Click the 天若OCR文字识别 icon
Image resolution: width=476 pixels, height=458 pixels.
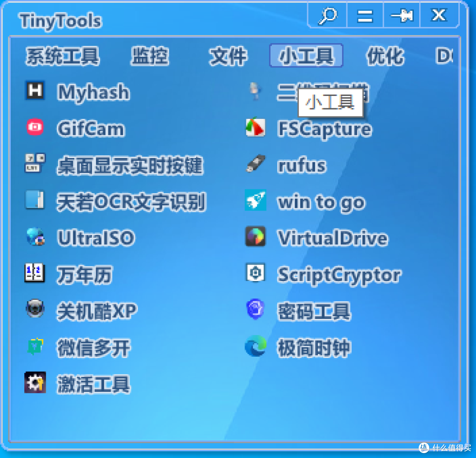pyautogui.click(x=35, y=200)
